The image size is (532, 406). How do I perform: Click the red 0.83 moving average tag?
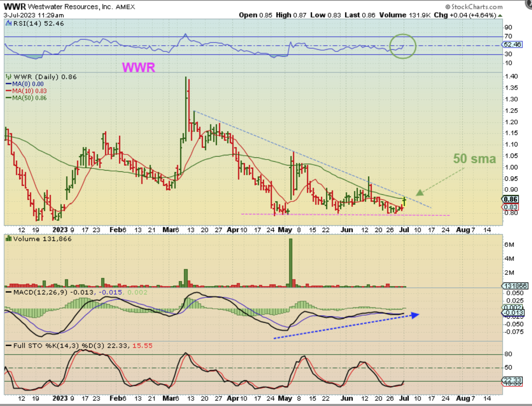[x=510, y=207]
